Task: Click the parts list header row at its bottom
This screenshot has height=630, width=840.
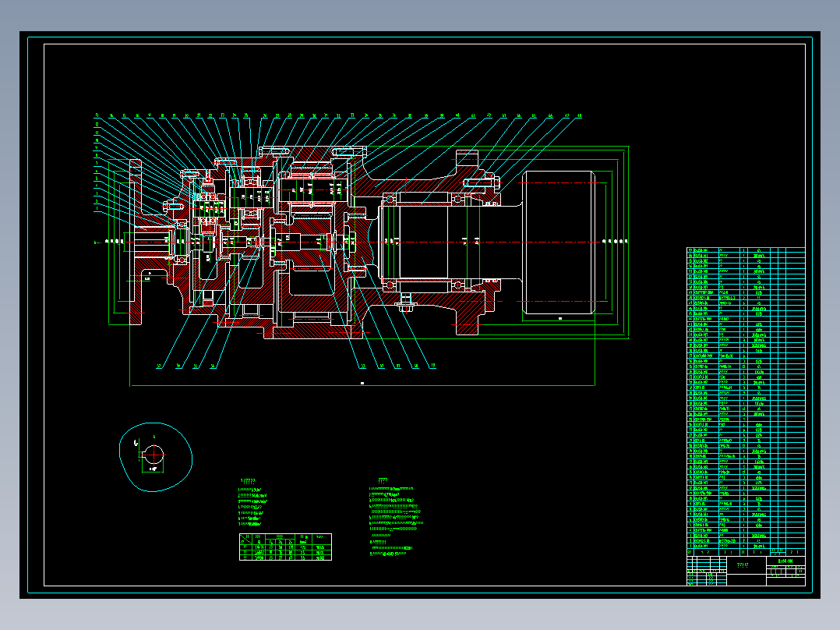Action: (x=746, y=552)
